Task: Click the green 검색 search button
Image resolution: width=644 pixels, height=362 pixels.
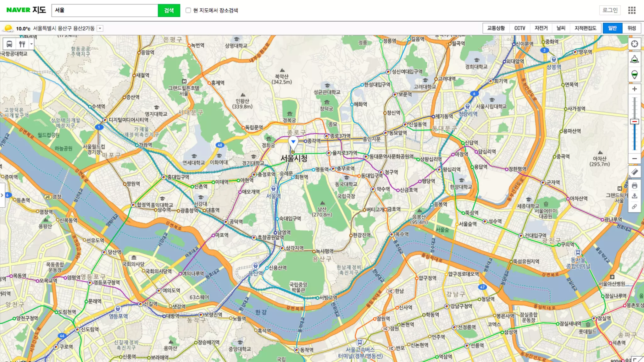Action: point(169,10)
